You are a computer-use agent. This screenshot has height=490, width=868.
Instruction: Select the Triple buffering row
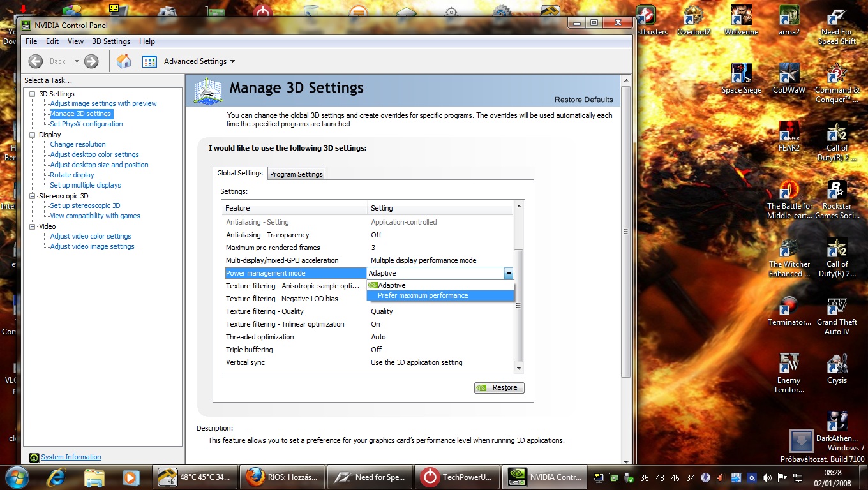pyautogui.click(x=368, y=350)
